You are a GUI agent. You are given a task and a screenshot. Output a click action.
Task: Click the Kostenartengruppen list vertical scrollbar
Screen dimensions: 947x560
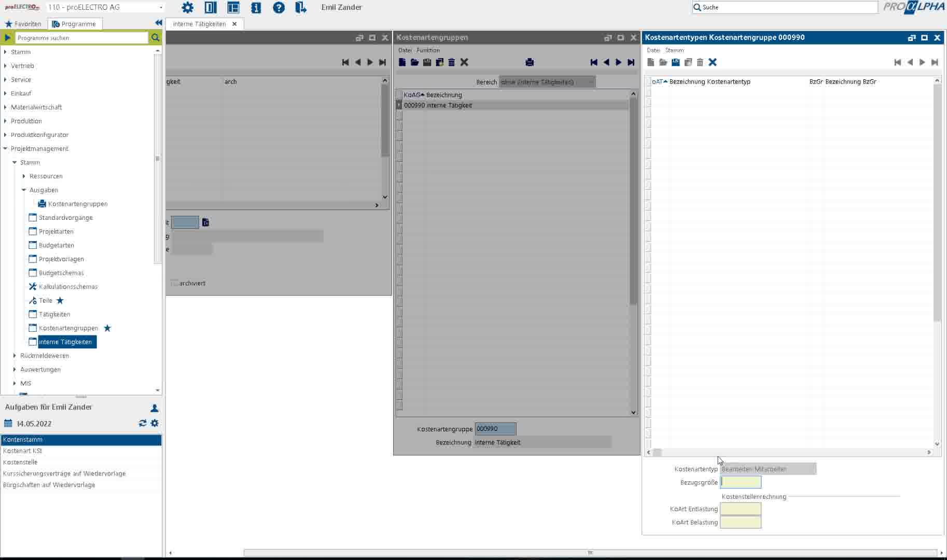(x=633, y=253)
